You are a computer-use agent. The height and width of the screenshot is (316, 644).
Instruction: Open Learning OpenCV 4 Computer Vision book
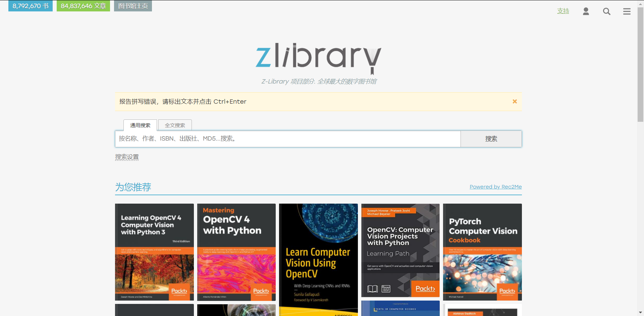tap(154, 252)
